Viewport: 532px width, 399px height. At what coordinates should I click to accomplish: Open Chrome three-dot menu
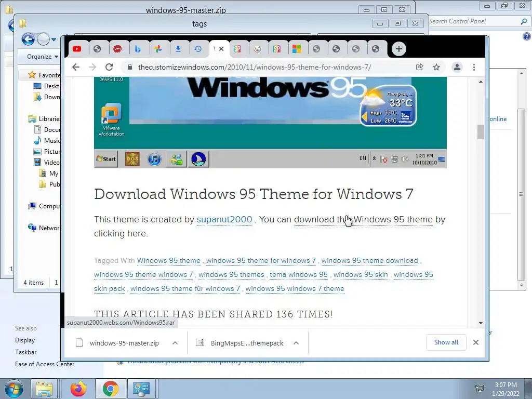[x=474, y=67]
